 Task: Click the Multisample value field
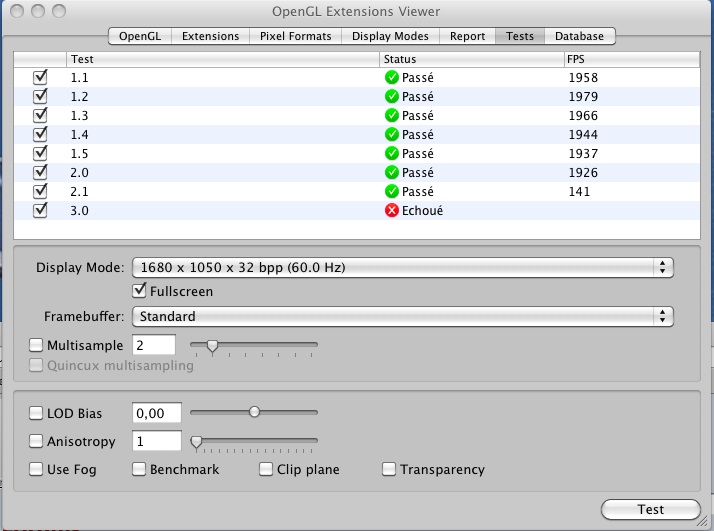tap(154, 345)
